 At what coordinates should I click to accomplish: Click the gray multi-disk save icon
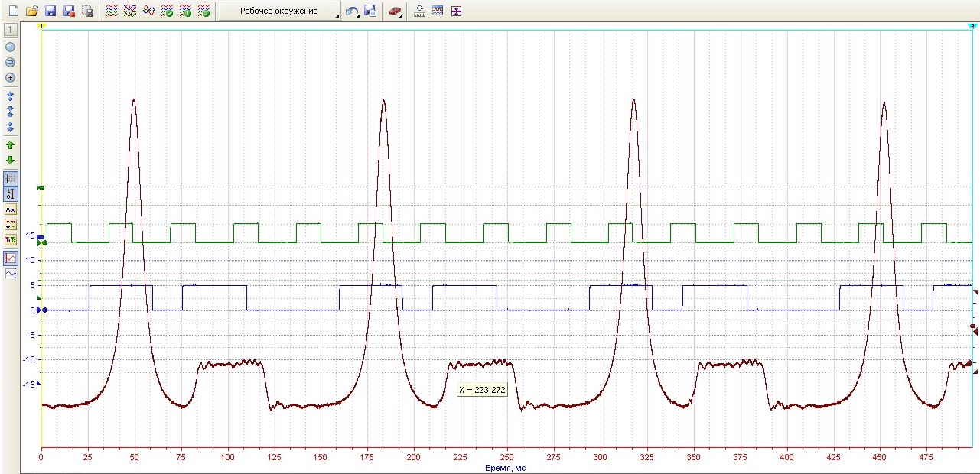pyautogui.click(x=87, y=11)
